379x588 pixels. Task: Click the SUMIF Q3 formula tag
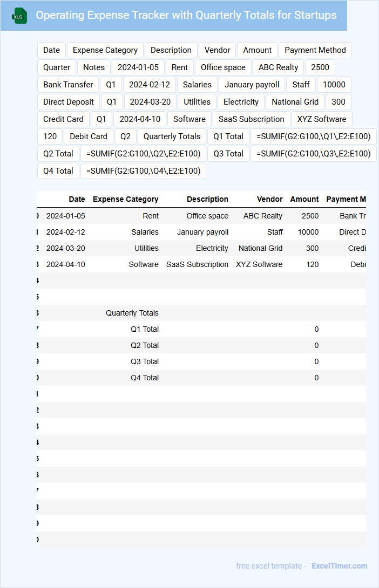[314, 154]
